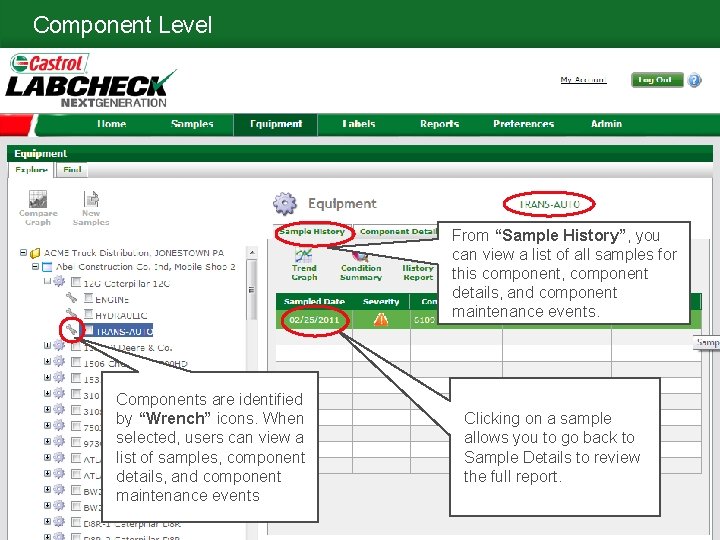
Task: Open the Condition Summary
Action: pyautogui.click(x=361, y=264)
